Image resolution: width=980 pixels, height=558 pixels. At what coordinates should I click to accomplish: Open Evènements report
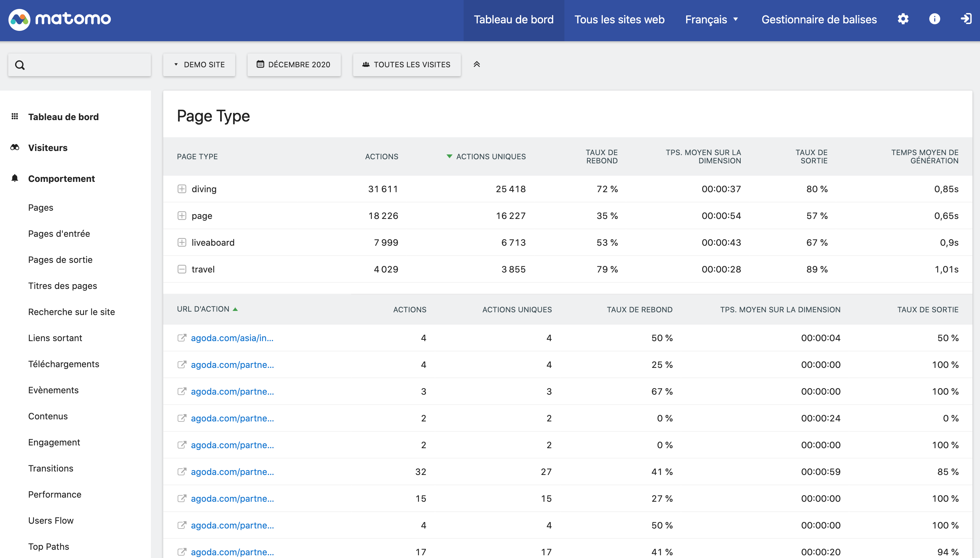pyautogui.click(x=53, y=390)
